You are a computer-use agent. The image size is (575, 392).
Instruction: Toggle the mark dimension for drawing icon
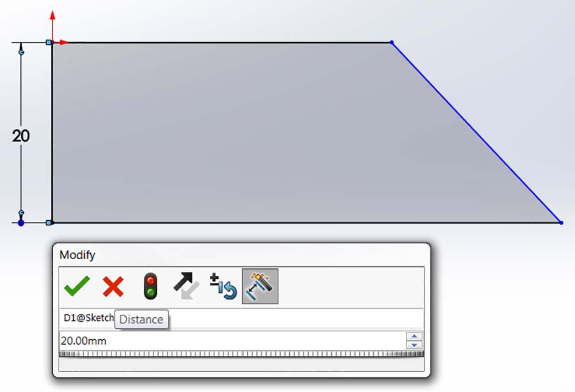pyautogui.click(x=260, y=286)
